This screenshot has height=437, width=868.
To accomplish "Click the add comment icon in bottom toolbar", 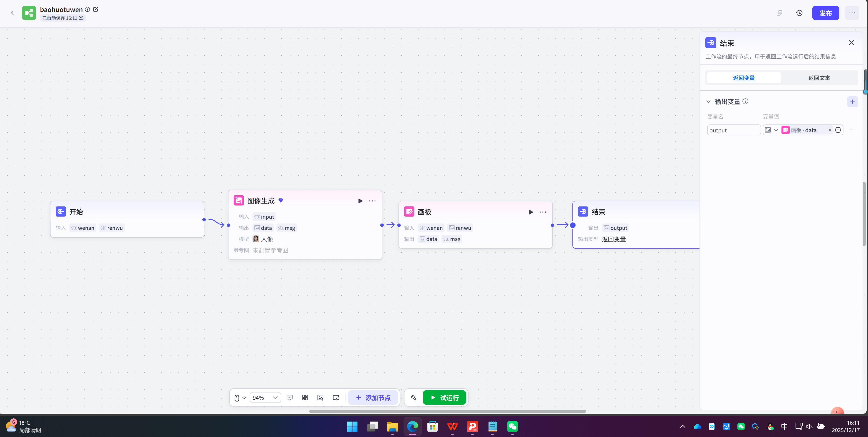I will pos(289,397).
